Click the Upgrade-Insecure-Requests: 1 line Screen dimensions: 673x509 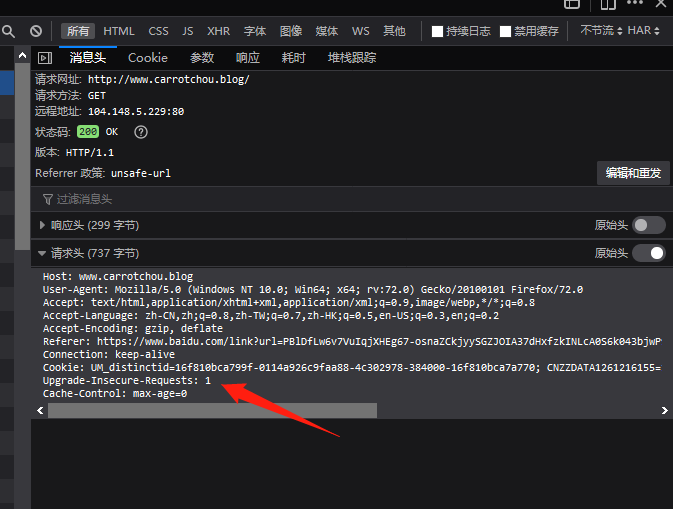[x=127, y=381]
